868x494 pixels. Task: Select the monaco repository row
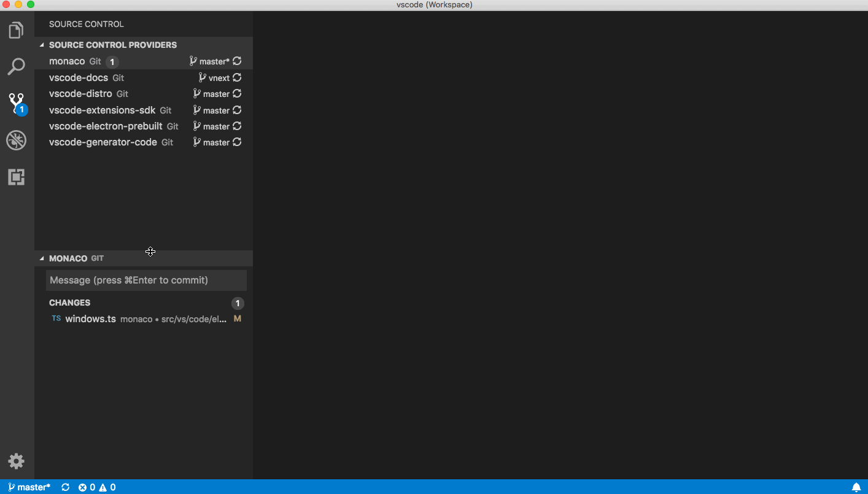coord(144,61)
